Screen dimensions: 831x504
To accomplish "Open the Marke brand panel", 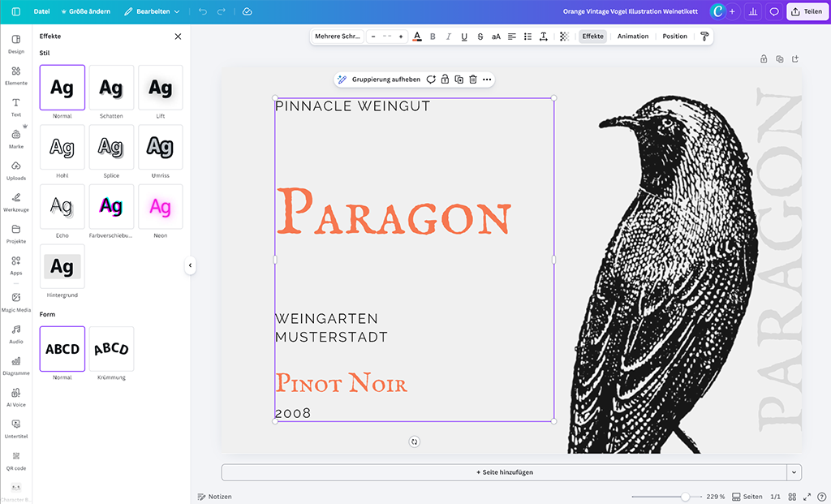I will pyautogui.click(x=16, y=139).
